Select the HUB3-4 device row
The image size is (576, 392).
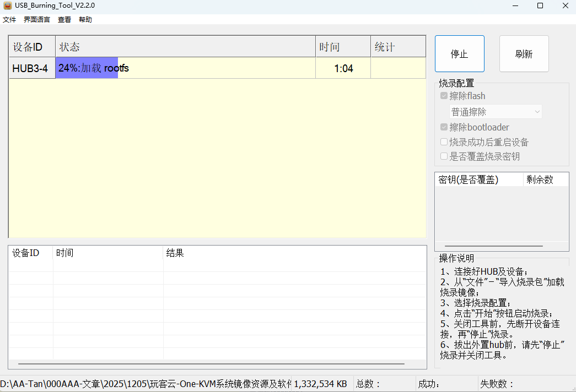31,68
